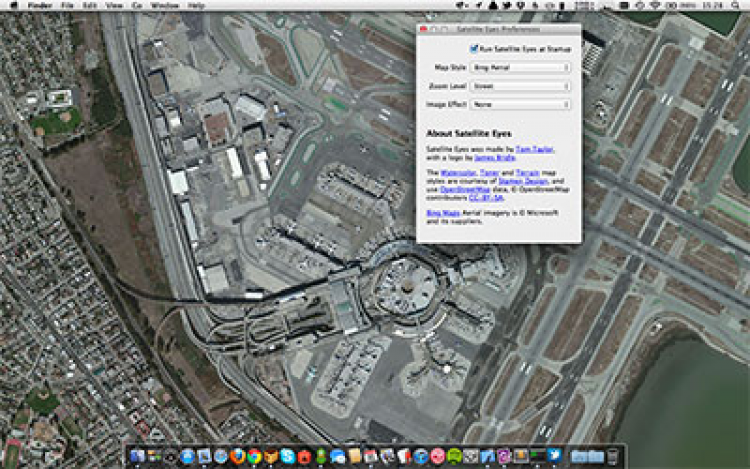
Task: Launch the Twitter app from the Dock
Action: (x=554, y=455)
